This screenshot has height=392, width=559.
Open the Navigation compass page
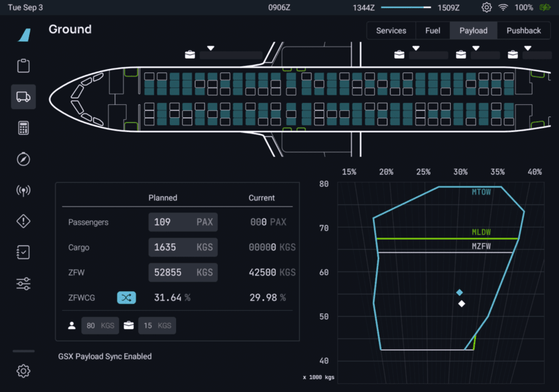click(x=24, y=159)
